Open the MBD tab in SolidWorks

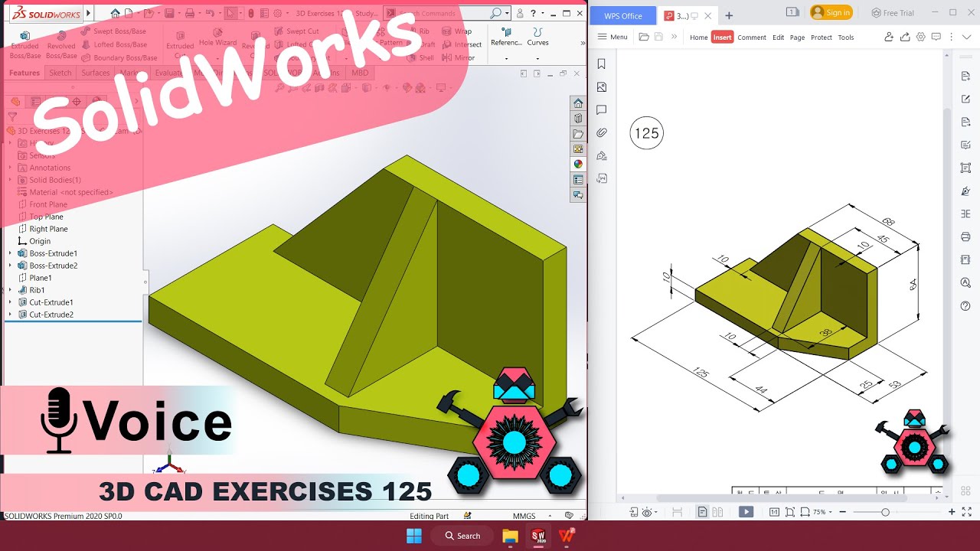pyautogui.click(x=359, y=73)
